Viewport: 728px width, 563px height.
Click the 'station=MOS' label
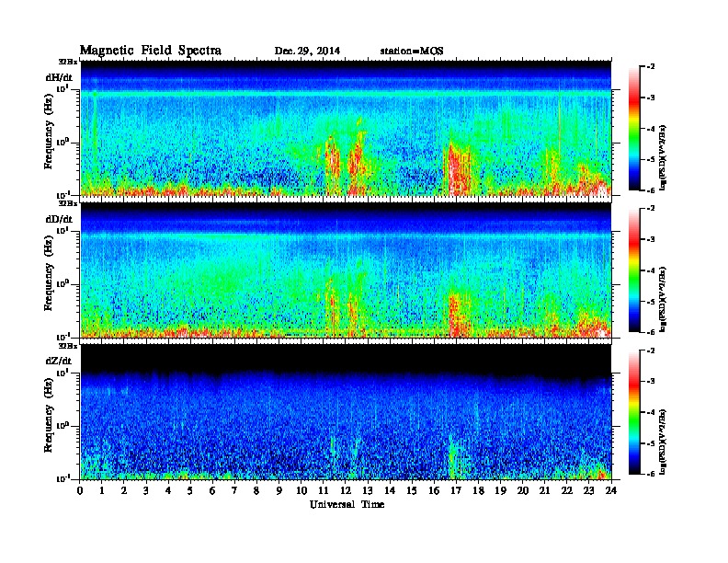pyautogui.click(x=412, y=52)
